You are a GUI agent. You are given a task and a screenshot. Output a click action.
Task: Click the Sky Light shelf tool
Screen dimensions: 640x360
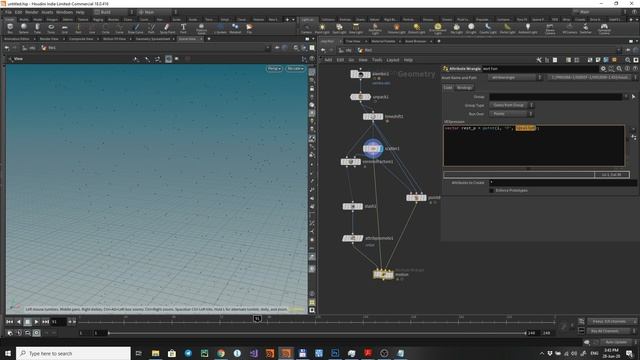(456, 29)
